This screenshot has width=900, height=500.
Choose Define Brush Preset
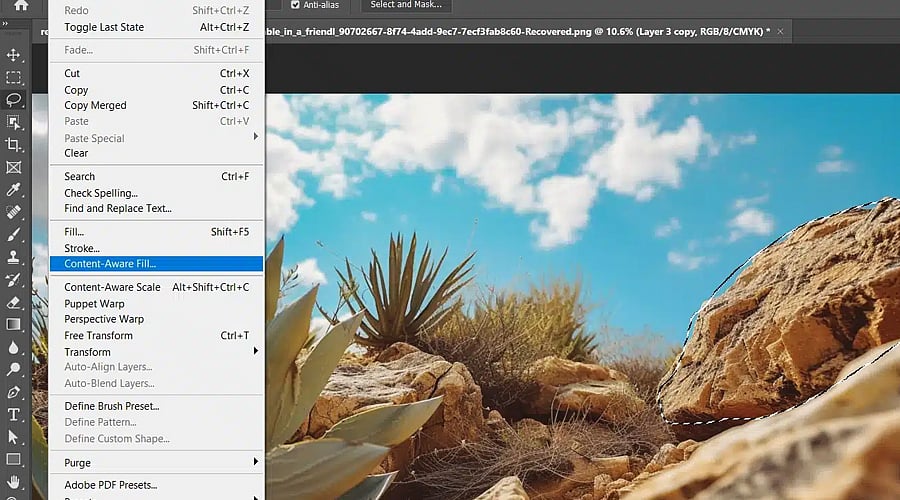coord(156,406)
